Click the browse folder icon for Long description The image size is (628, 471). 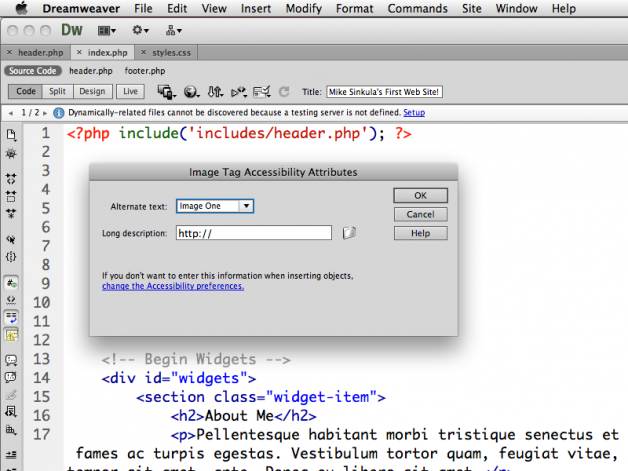(x=349, y=233)
